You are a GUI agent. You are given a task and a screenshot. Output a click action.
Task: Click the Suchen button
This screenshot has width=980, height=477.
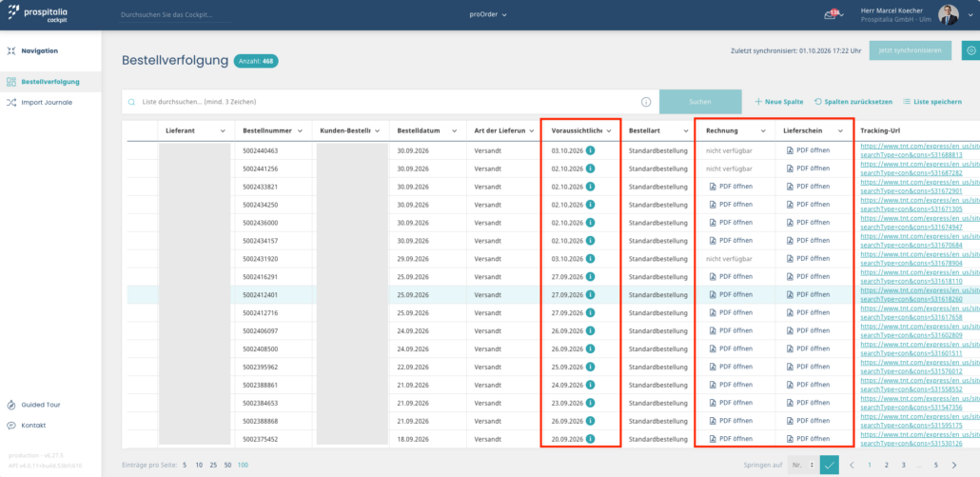pos(700,102)
